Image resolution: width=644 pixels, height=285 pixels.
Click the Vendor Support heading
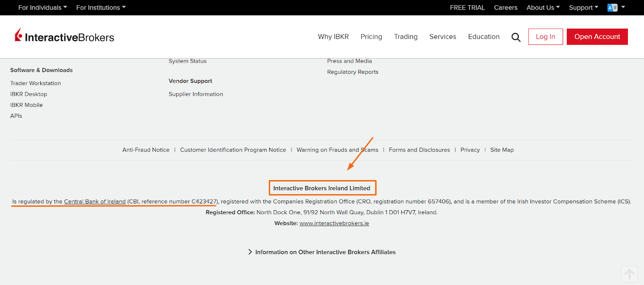[x=190, y=81]
